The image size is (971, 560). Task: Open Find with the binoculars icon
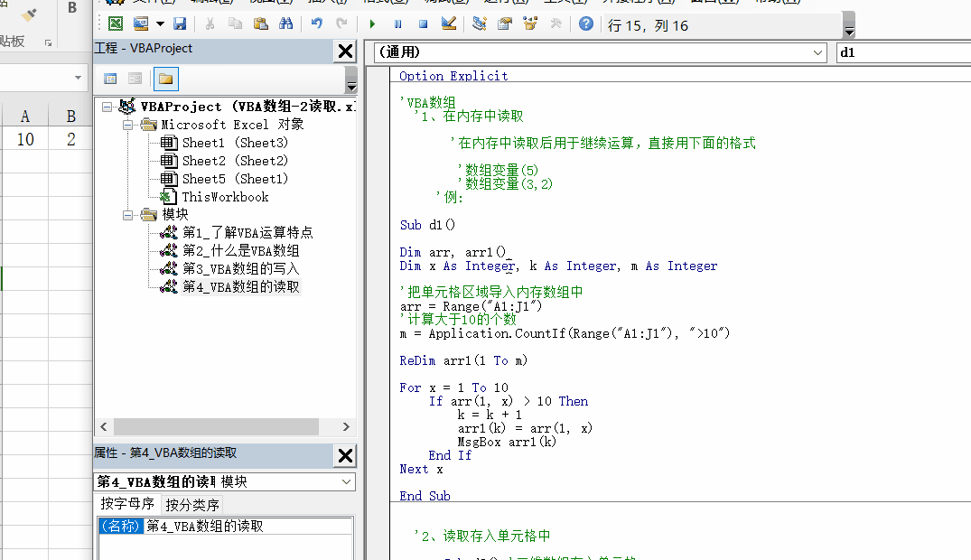tap(286, 24)
